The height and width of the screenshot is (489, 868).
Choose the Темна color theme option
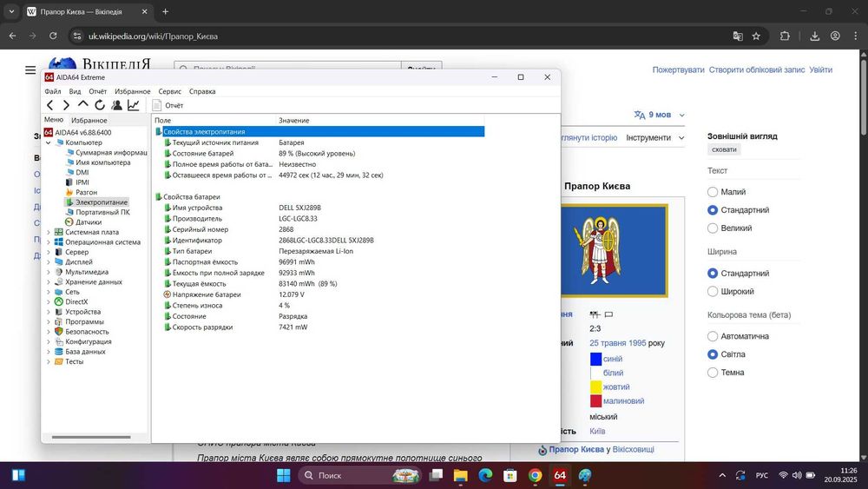click(713, 373)
